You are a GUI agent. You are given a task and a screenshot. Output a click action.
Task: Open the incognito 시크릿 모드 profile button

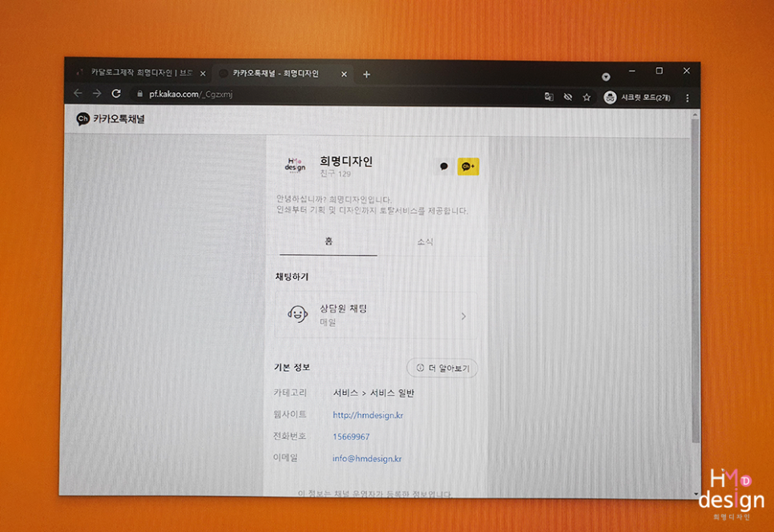[637, 97]
